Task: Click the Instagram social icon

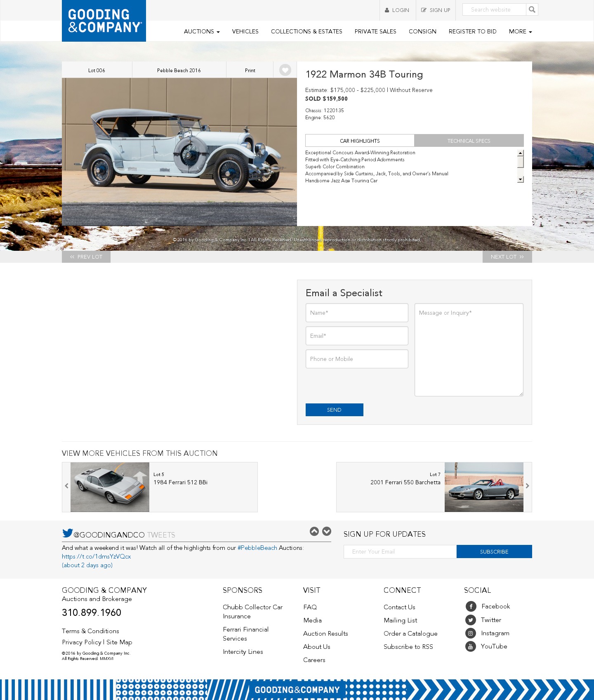Action: [471, 633]
